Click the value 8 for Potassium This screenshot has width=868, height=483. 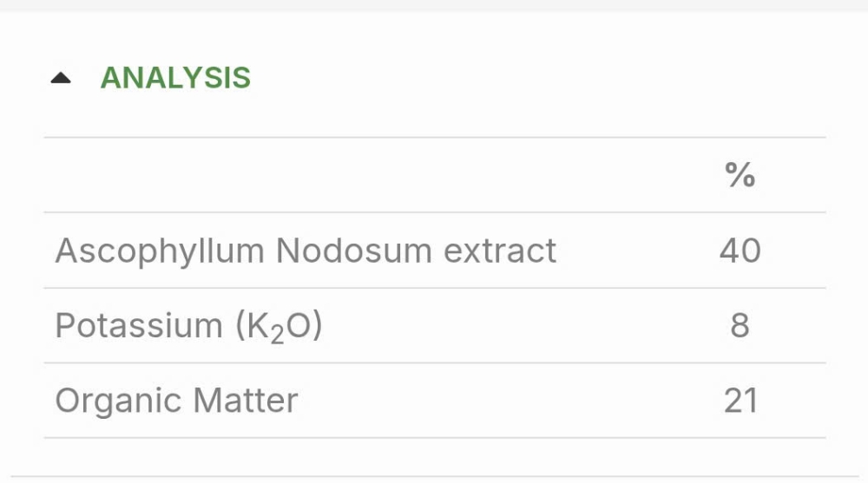tap(740, 325)
